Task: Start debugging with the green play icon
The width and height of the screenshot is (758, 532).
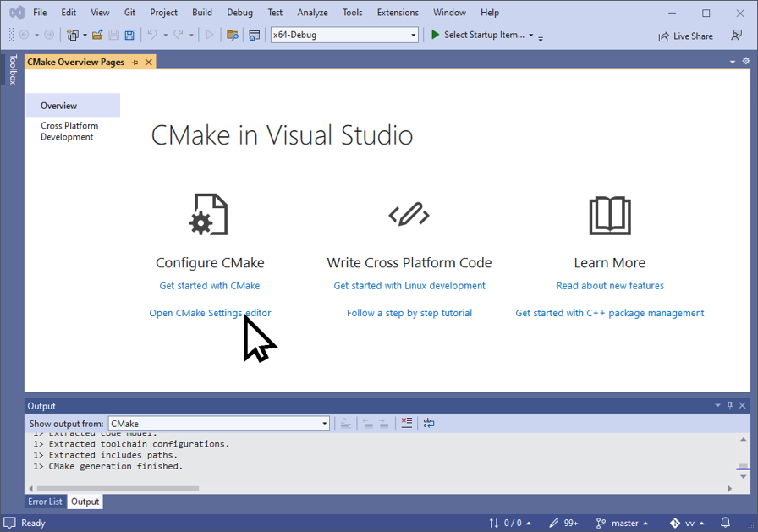Action: (435, 35)
